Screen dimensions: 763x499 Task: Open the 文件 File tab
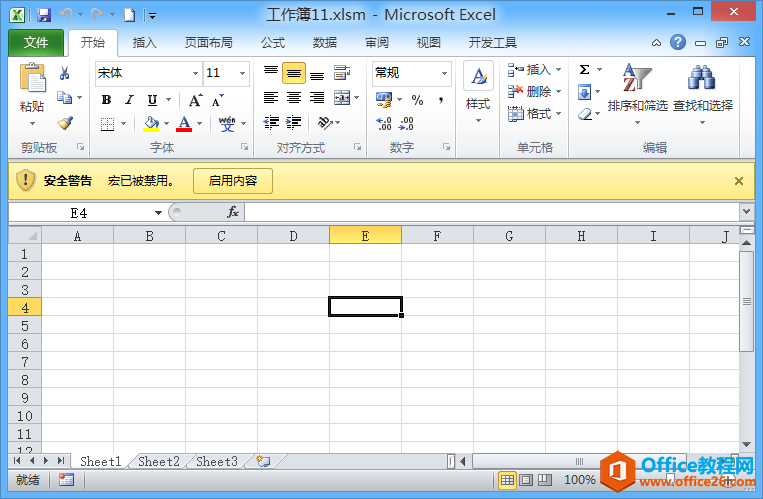pyautogui.click(x=36, y=43)
